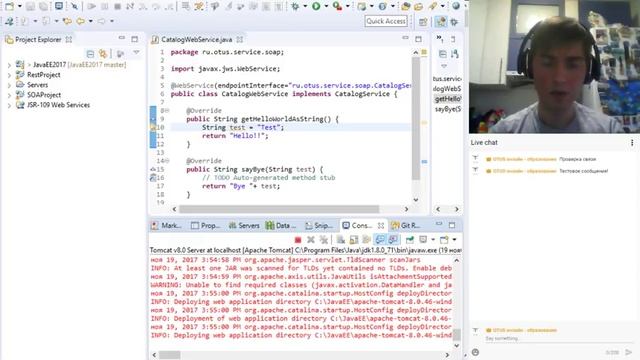Click the editor vertical scrollbar thumb
The image size is (640, 360).
coord(416,118)
